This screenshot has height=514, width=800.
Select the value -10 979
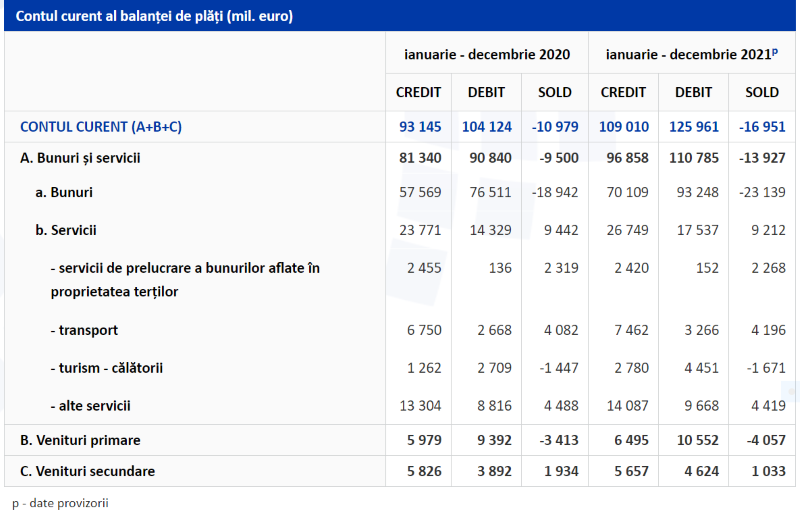pos(555,127)
